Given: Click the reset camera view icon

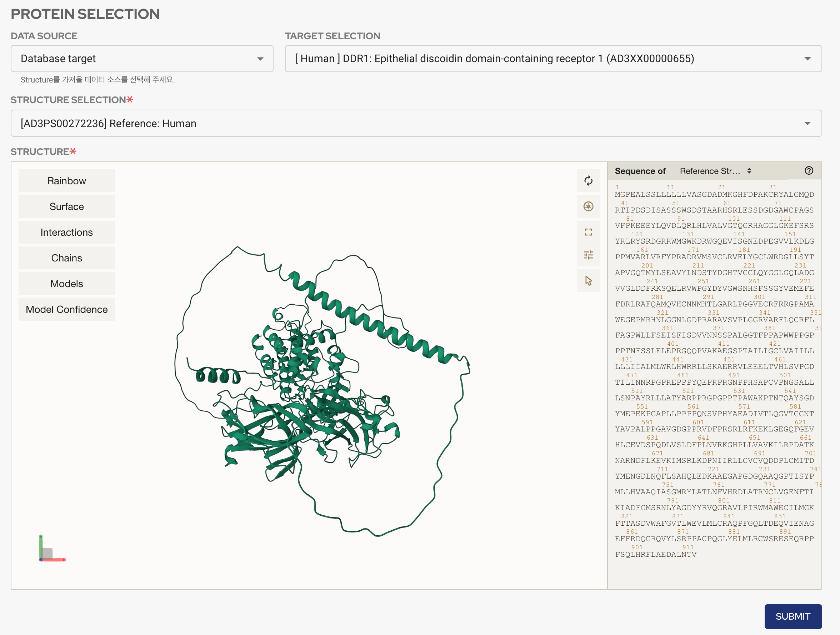Looking at the screenshot, I should [x=588, y=181].
